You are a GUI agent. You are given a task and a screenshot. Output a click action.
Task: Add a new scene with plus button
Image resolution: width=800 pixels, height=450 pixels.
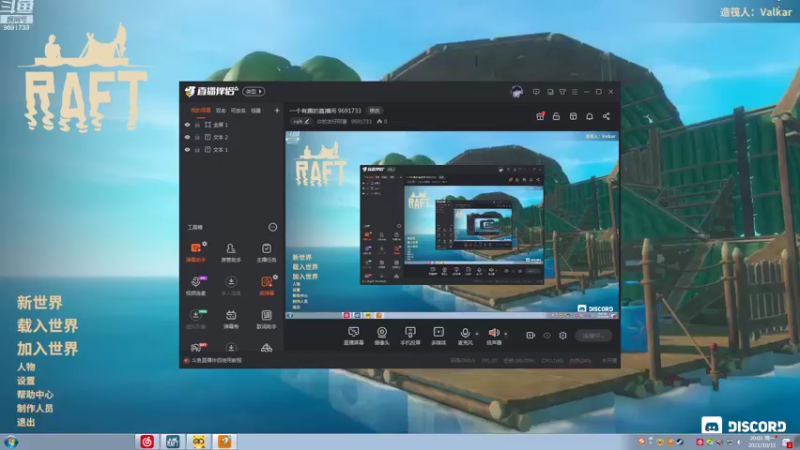(x=277, y=110)
